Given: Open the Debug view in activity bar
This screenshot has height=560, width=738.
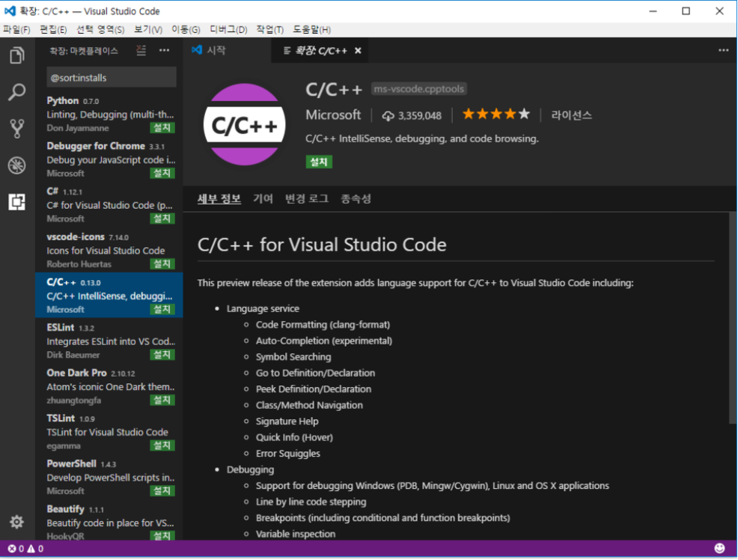Looking at the screenshot, I should [17, 165].
